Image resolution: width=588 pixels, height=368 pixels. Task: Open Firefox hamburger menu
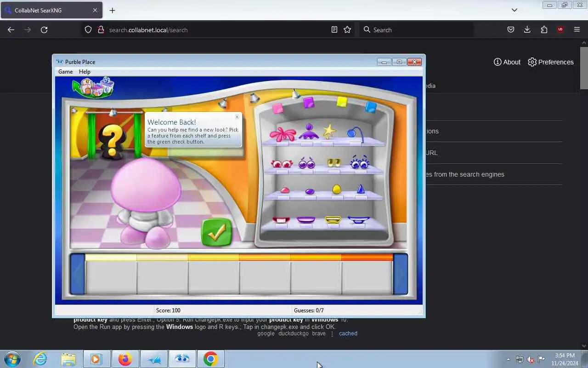[577, 30]
